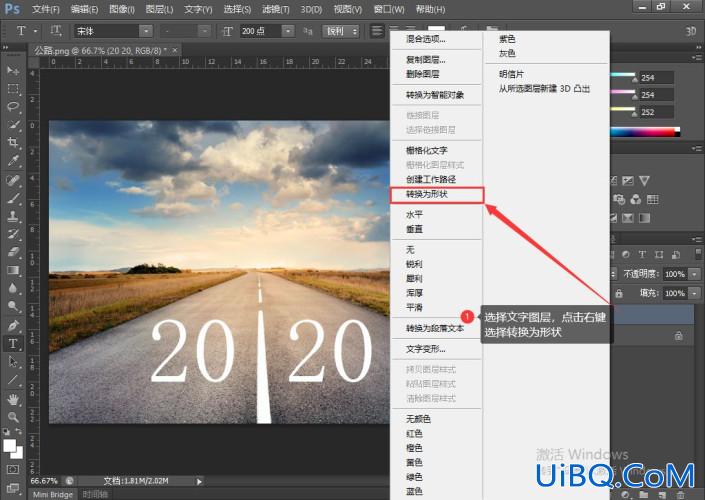Select the Lasso tool
Screen dimensions: 705x500
(13, 107)
